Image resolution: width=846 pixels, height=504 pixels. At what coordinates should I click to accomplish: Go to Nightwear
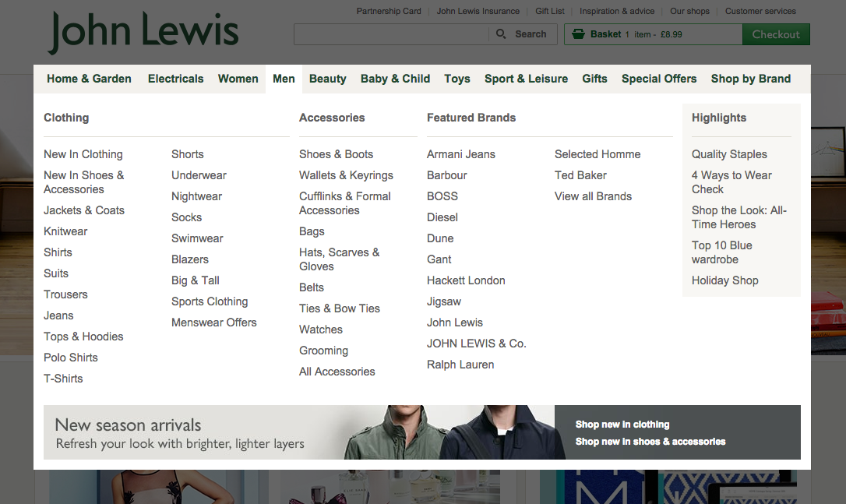(197, 196)
